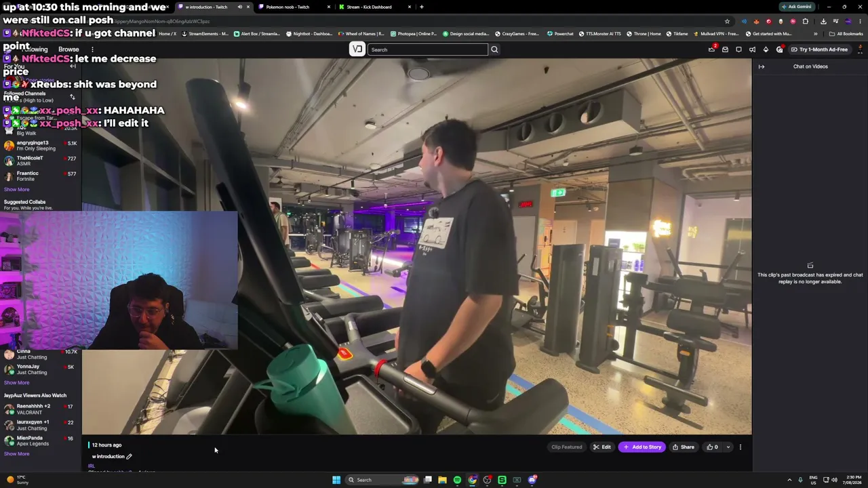This screenshot has width=868, height=488.
Task: Like the clip with thumbs up
Action: [712, 447]
